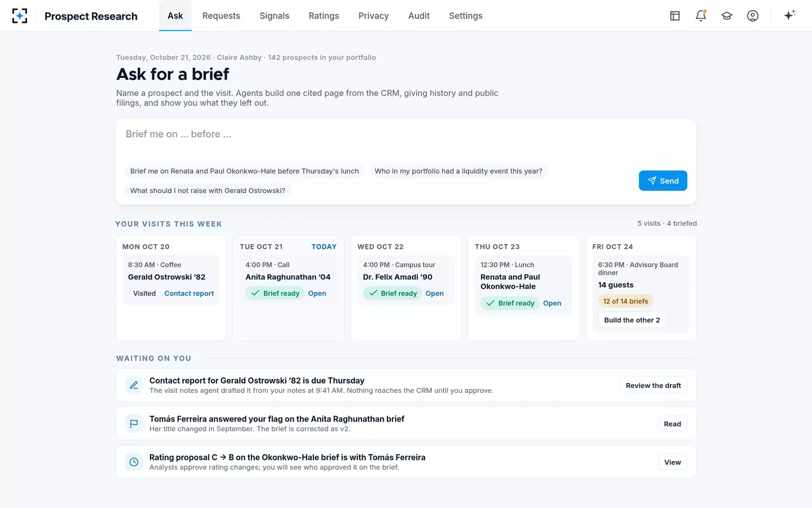Switch to the Ask tab

pos(175,16)
